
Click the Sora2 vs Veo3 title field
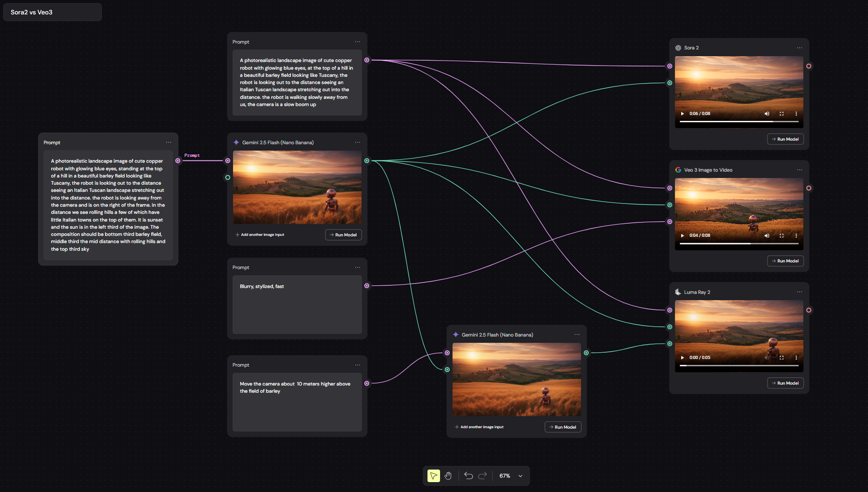52,12
